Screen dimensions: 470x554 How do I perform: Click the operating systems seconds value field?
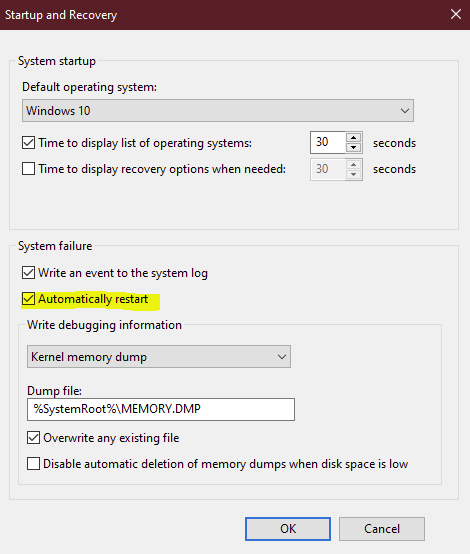pos(328,142)
